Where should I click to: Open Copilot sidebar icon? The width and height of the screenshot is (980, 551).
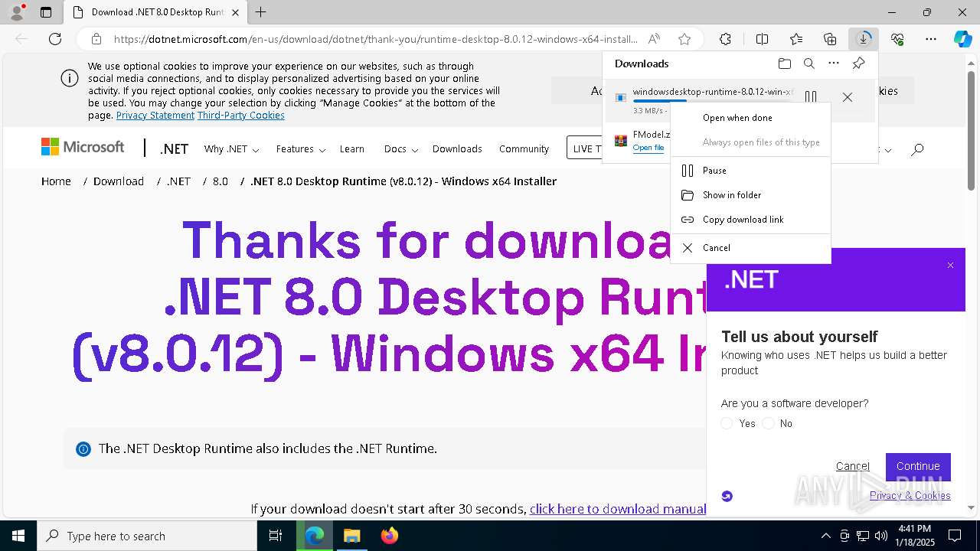[x=962, y=39]
